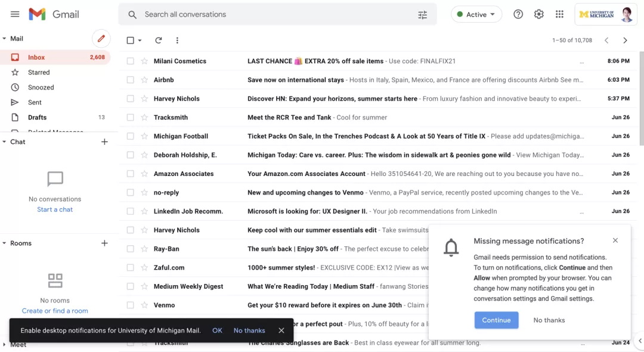Collapse the Chat section
This screenshot has width=644, height=352.
(4, 142)
